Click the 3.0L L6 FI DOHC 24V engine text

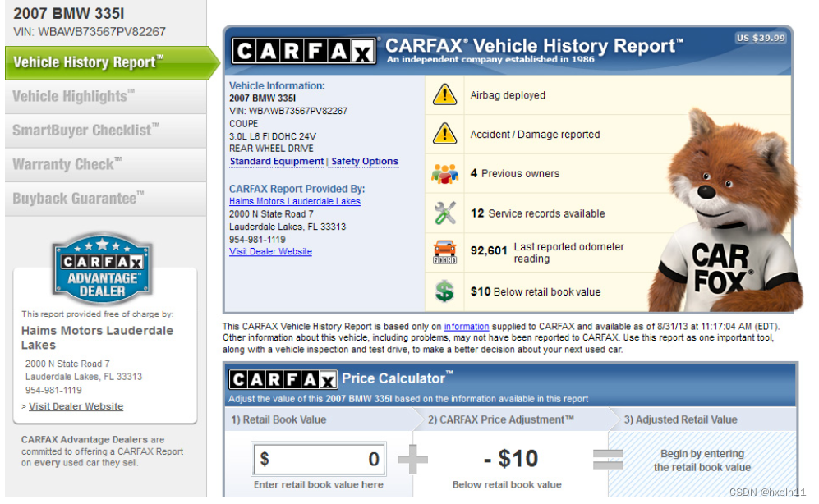pos(272,136)
